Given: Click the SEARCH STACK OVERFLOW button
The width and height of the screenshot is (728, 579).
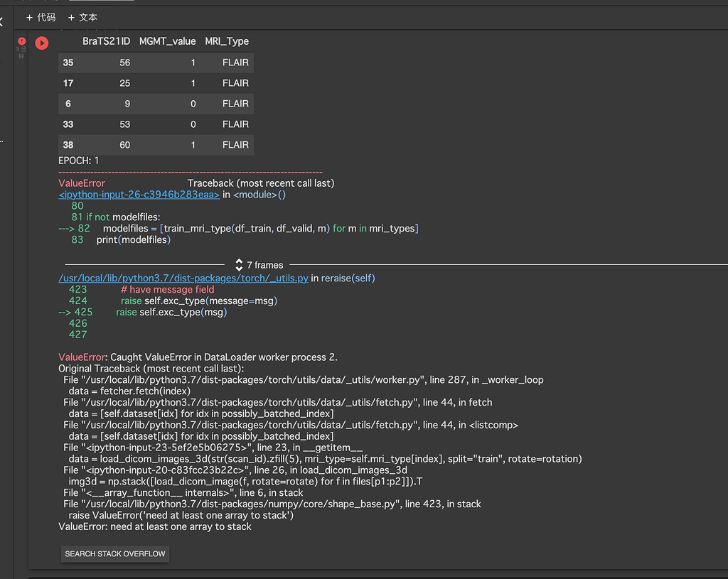Looking at the screenshot, I should (x=114, y=553).
